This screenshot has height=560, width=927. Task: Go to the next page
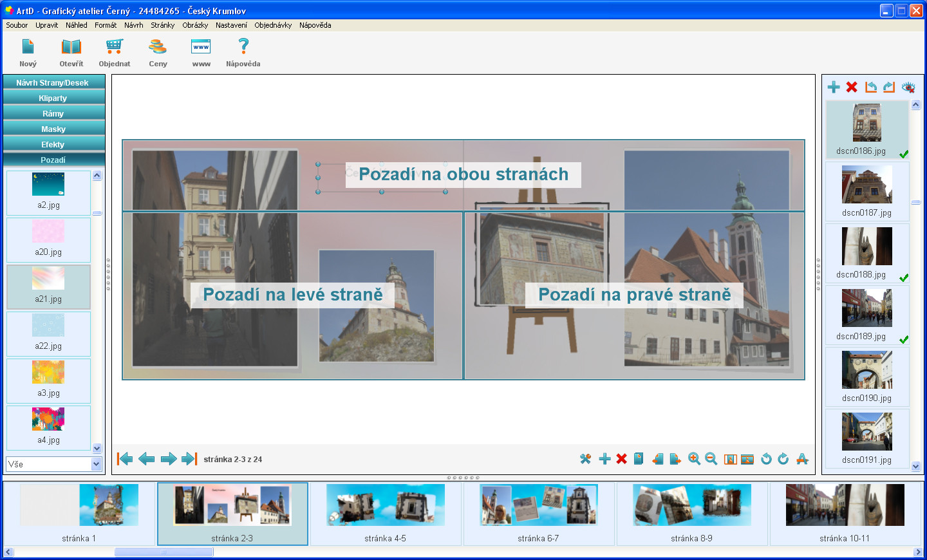pos(169,459)
